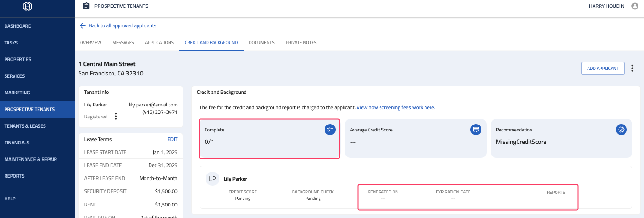Select the Credit and Background tab
This screenshot has height=218, width=644.
pos(211,43)
